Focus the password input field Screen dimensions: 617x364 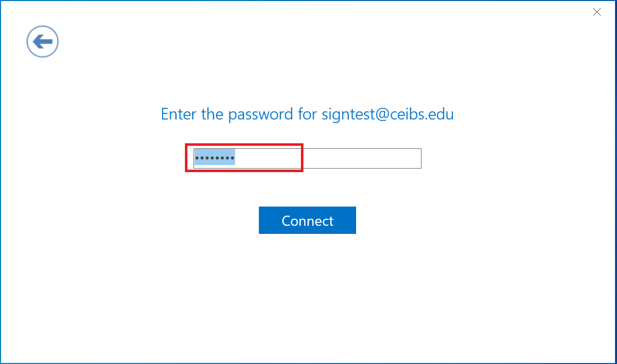307,158
